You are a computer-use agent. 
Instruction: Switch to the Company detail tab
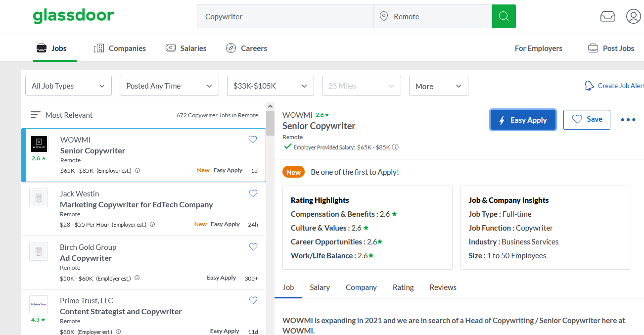click(361, 287)
